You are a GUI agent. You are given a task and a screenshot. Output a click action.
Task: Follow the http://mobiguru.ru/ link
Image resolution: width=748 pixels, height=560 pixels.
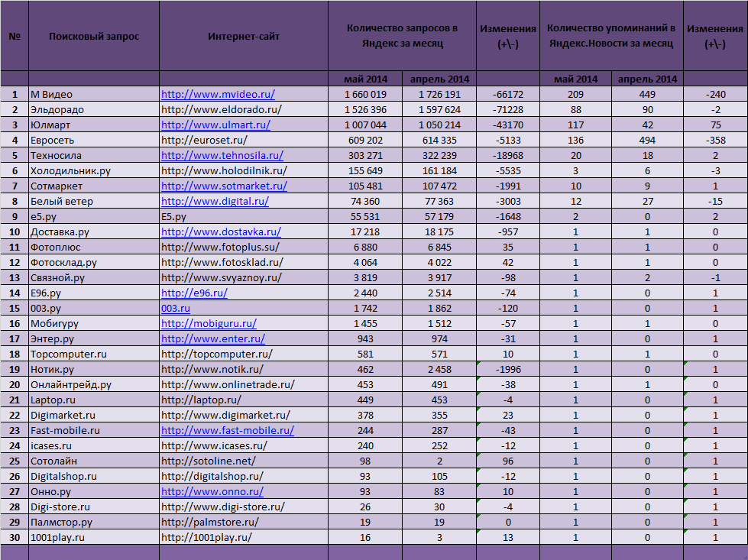(209, 324)
